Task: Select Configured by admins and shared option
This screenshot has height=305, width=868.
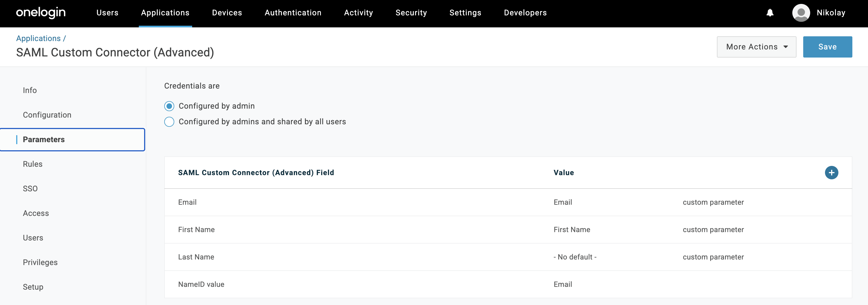Action: [169, 122]
